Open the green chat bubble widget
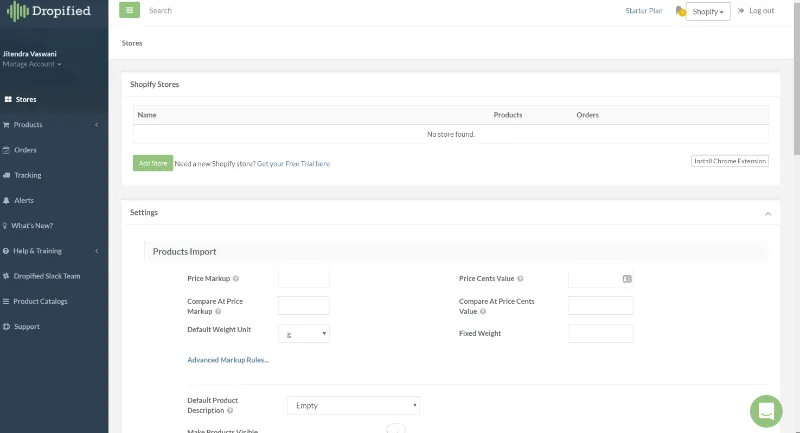This screenshot has width=800, height=433. (766, 411)
